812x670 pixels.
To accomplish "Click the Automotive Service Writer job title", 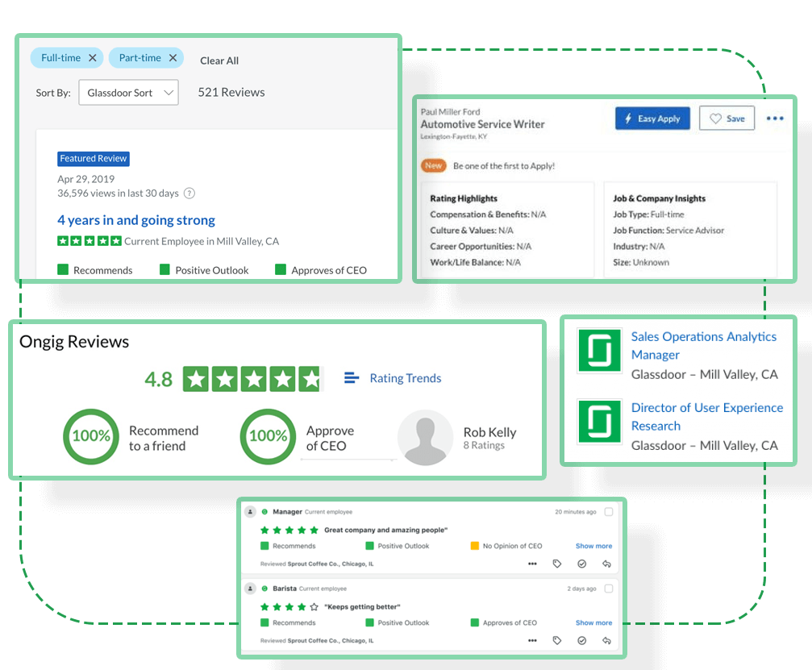I will pyautogui.click(x=483, y=124).
